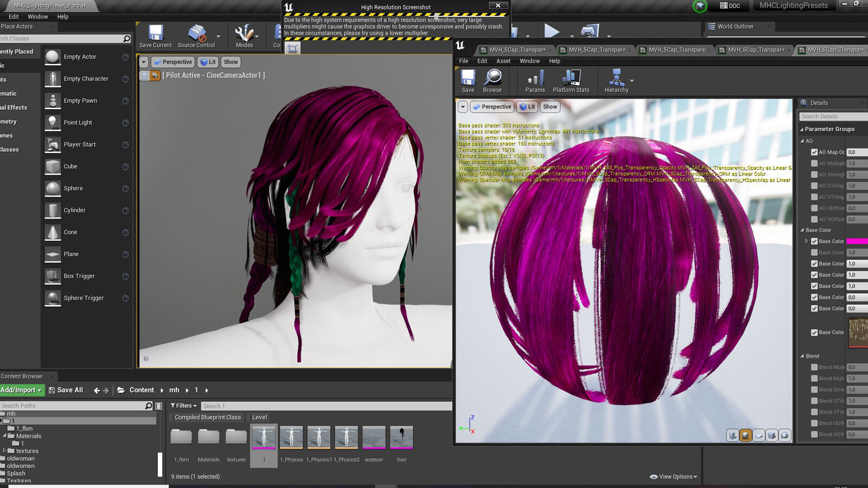
Task: Enable the Blend Mode parameter checkbox
Action: (x=814, y=367)
